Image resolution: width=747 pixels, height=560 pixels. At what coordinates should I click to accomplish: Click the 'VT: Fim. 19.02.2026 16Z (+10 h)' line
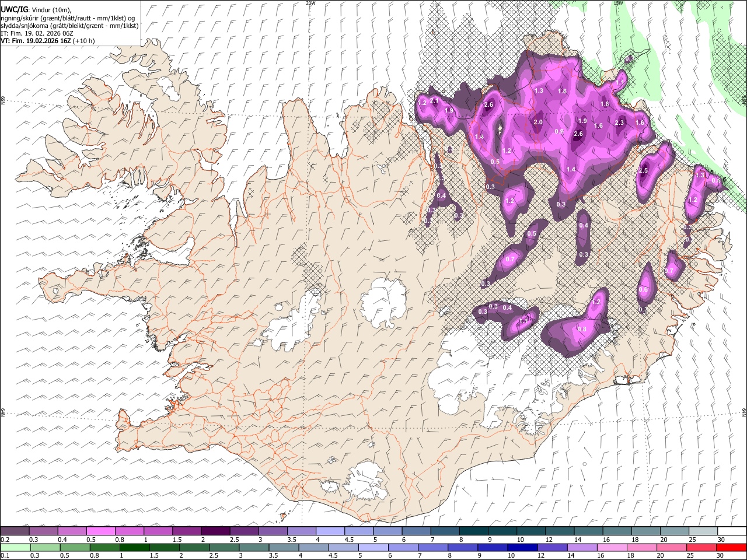[48, 41]
